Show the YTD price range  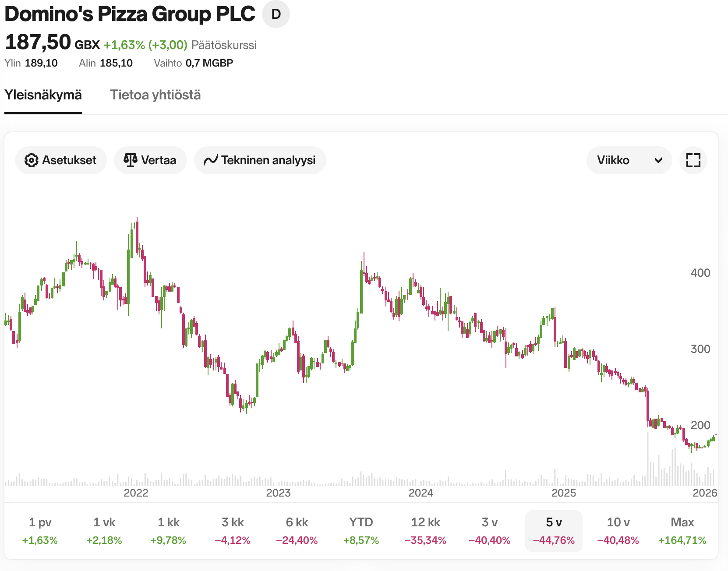coord(361,531)
